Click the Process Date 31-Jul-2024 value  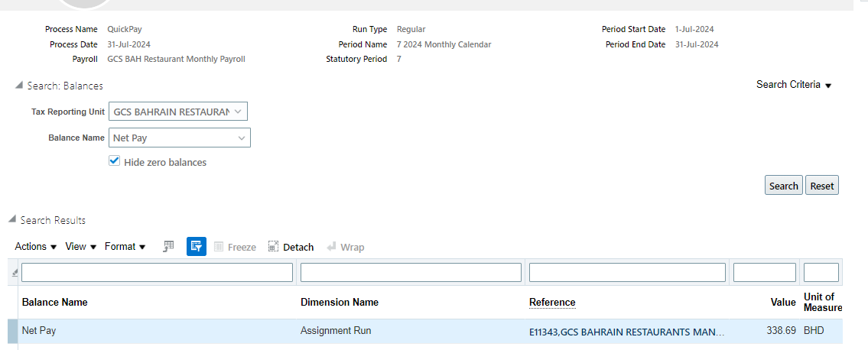128,44
